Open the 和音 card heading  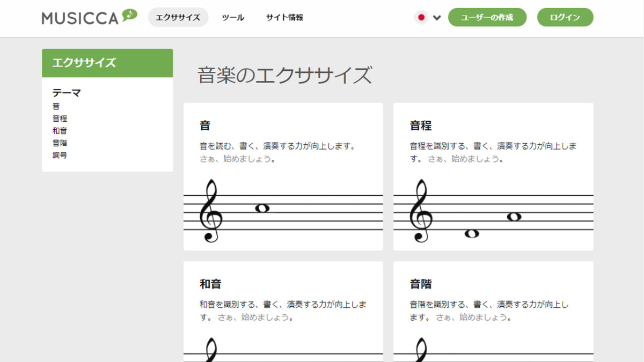(x=210, y=284)
